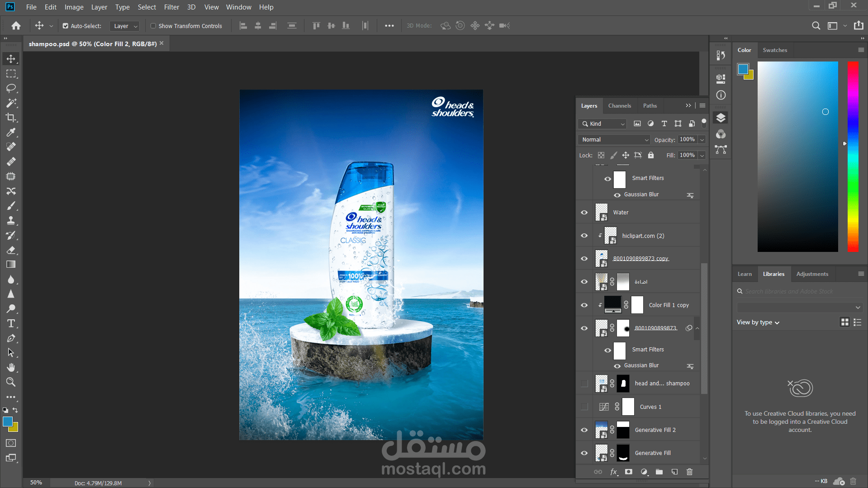Click the Gaussian Blur filter under 8001090899873

click(x=641, y=365)
